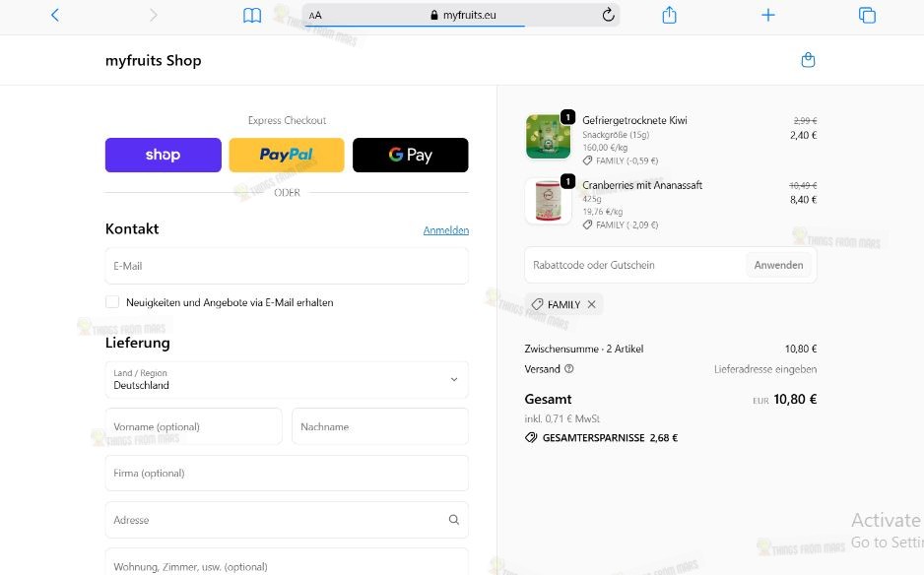
Task: Click the Lieferadresse eingeben text
Action: pos(765,369)
